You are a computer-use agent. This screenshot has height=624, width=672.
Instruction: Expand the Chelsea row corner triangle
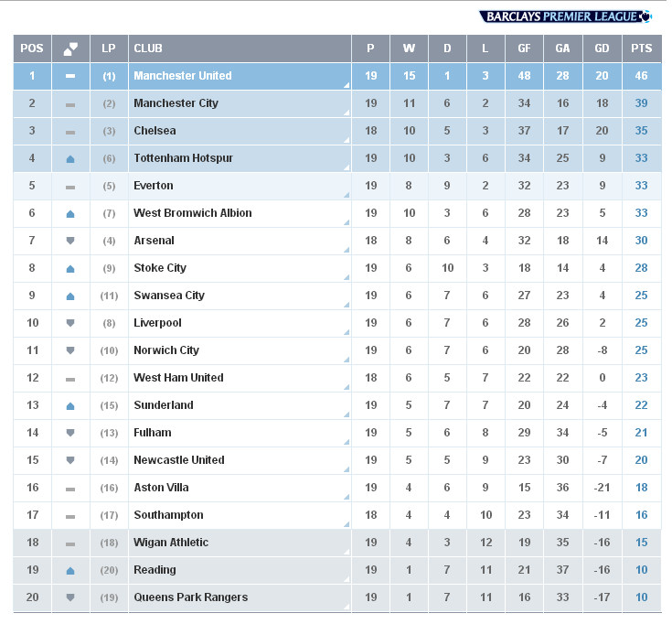pyautogui.click(x=347, y=141)
